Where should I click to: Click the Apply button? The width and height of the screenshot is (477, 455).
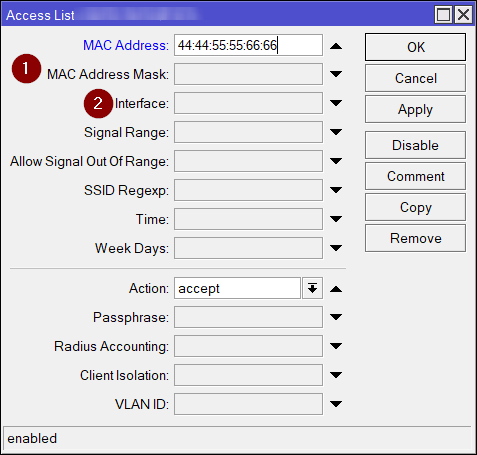(415, 109)
